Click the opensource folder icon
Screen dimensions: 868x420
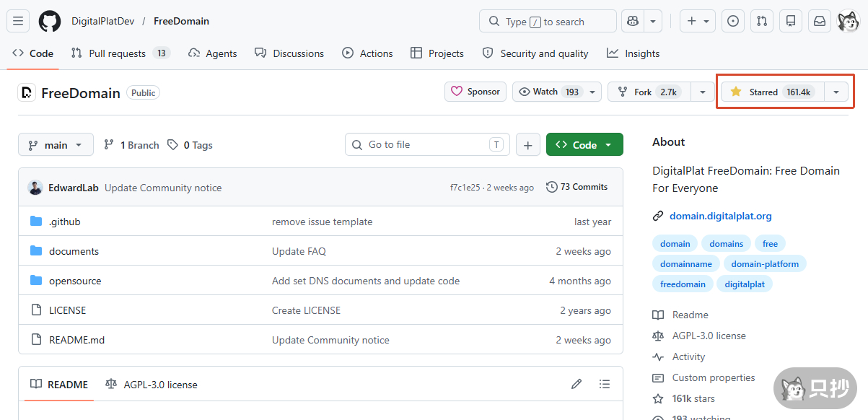[x=36, y=281]
